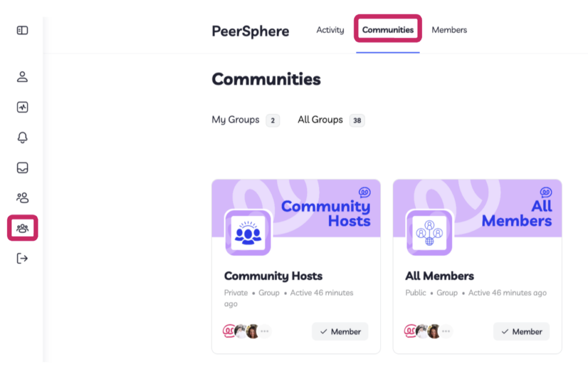Open the inbox tray icon
588x392 pixels.
pos(22,167)
